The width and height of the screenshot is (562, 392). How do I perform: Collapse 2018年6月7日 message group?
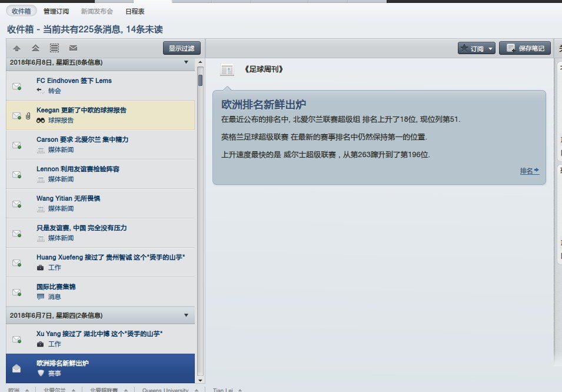pyautogui.click(x=186, y=315)
